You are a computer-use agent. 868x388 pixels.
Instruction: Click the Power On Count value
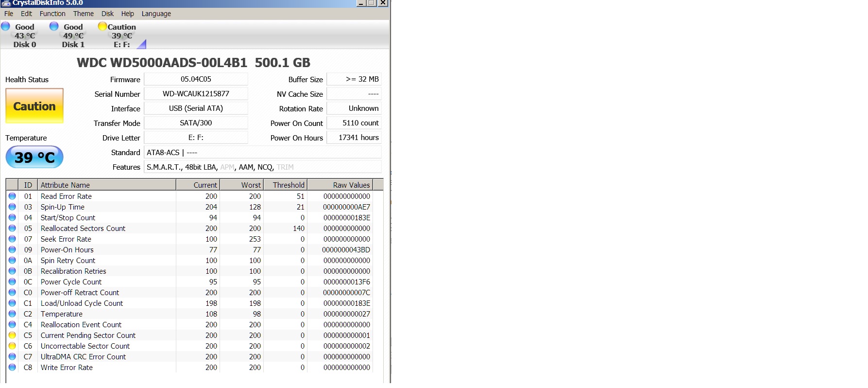354,123
